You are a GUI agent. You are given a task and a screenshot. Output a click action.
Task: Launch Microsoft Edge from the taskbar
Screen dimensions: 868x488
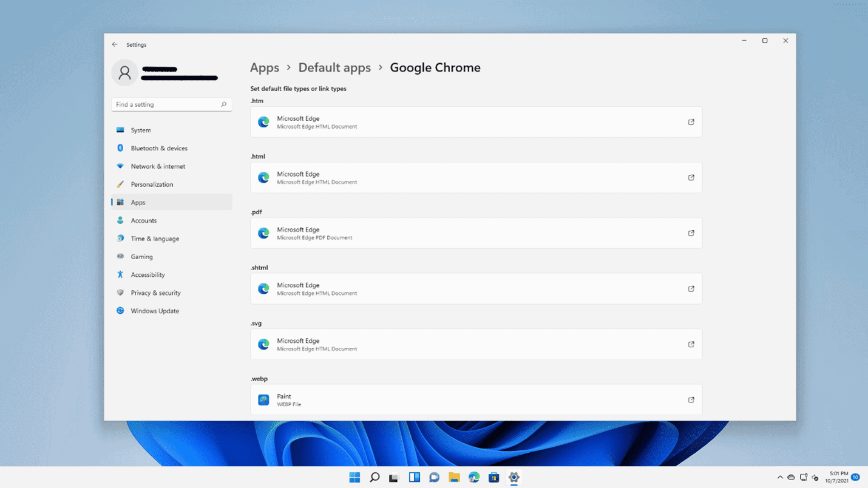coord(474,478)
